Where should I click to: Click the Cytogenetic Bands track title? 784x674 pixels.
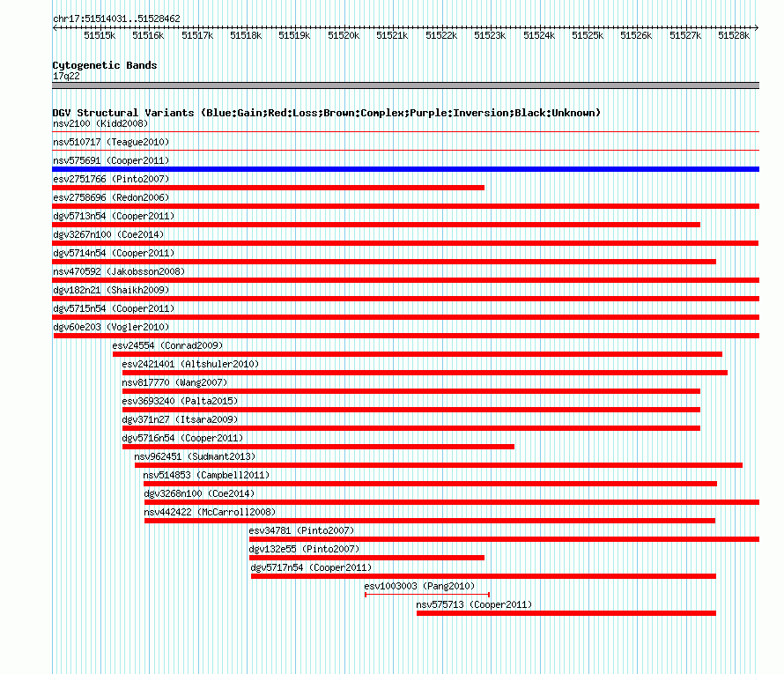(105, 65)
